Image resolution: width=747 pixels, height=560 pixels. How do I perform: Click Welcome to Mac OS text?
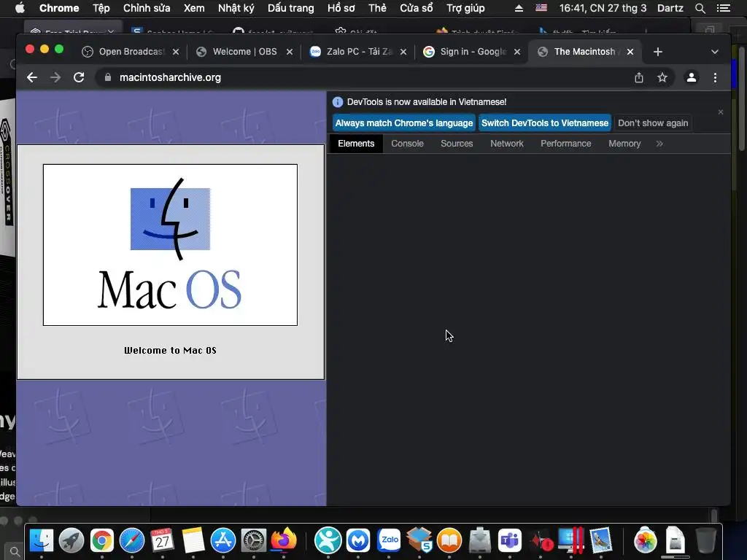(170, 351)
